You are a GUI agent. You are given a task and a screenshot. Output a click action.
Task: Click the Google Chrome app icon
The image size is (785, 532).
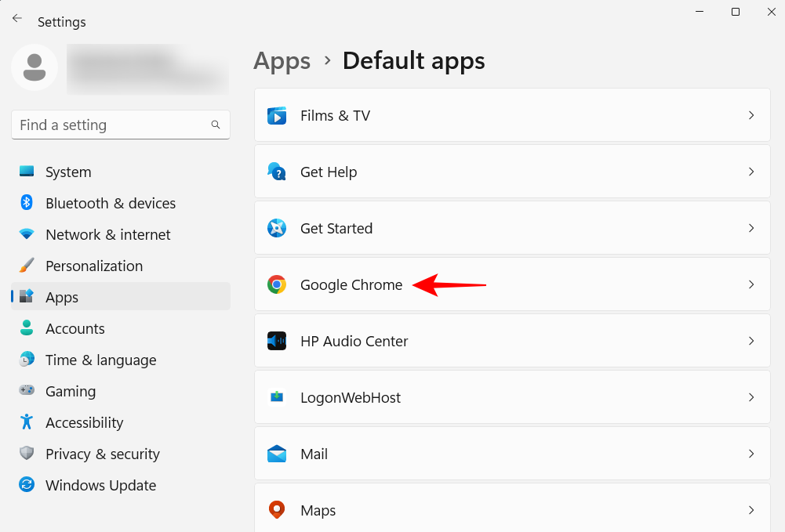click(276, 284)
